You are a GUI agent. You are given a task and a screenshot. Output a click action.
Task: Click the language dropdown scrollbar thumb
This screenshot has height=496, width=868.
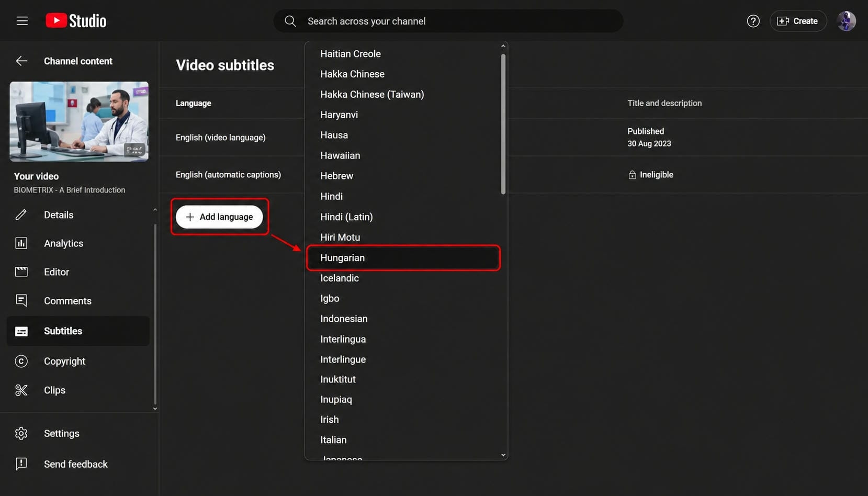pyautogui.click(x=503, y=124)
